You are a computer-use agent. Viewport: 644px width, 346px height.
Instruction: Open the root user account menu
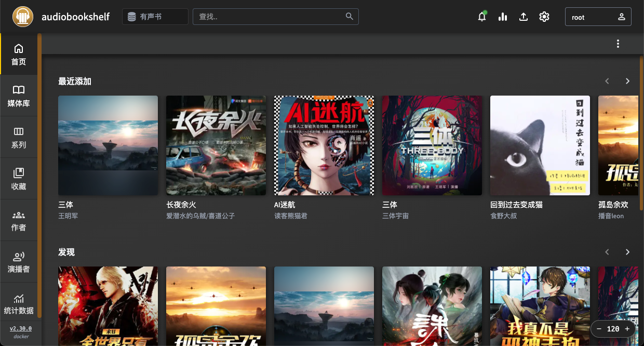click(x=598, y=17)
